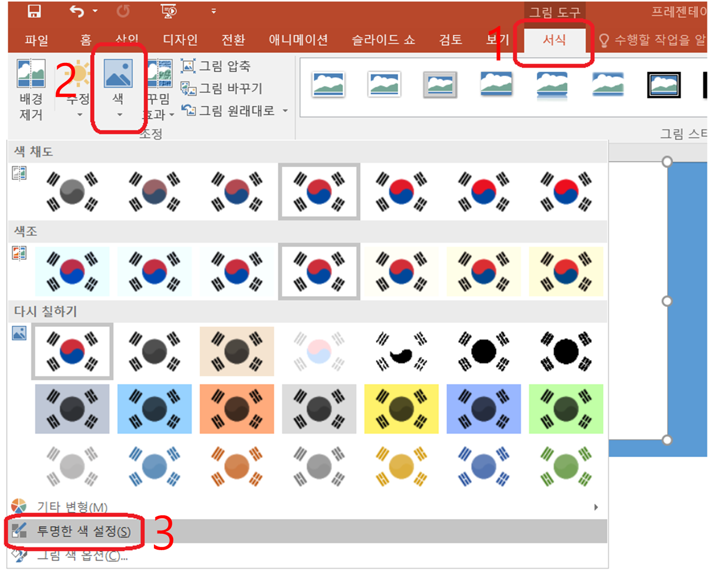Screen dimensions: 708x588
Task: Click the 수행할 작업 search lightbulb box
Action: (652, 40)
